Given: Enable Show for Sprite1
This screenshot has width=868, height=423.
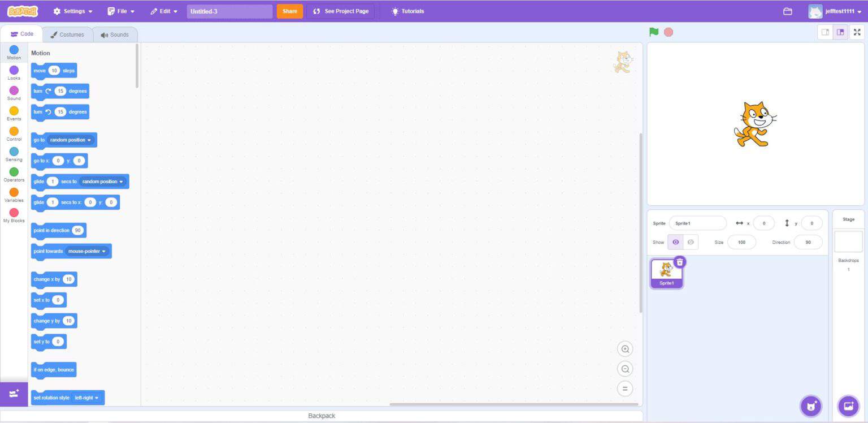Looking at the screenshot, I should pyautogui.click(x=675, y=242).
